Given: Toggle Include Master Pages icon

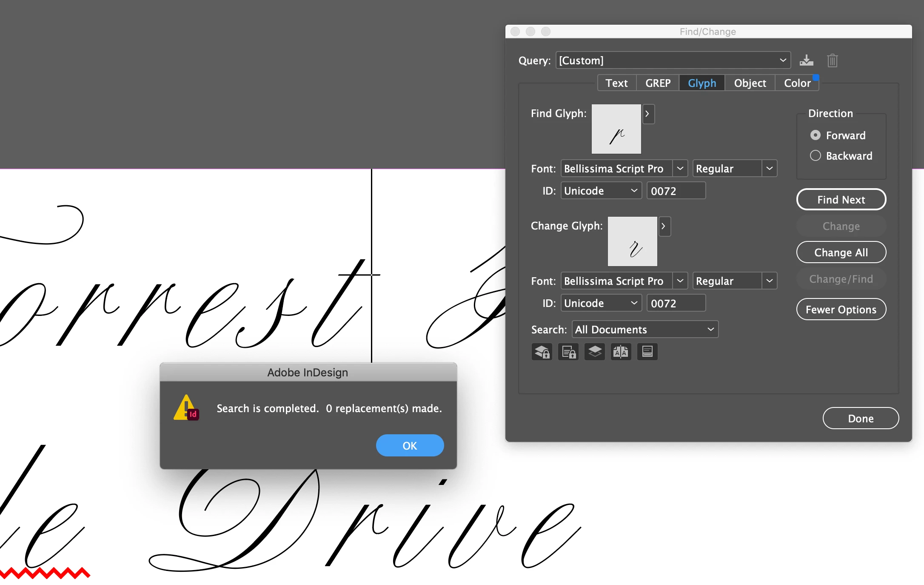Looking at the screenshot, I should [621, 352].
